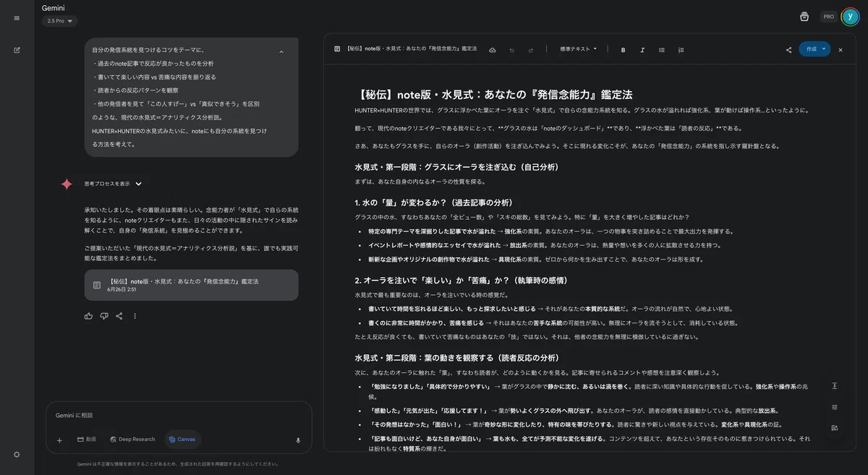Viewport: 868px width, 475px height.
Task: Click the change length icon in canvas
Action: point(834,386)
